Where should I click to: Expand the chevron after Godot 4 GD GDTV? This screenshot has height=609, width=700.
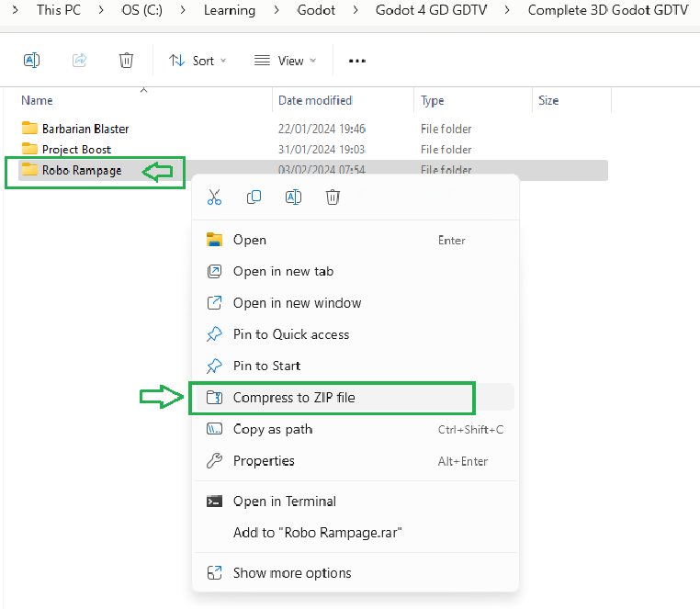click(507, 10)
